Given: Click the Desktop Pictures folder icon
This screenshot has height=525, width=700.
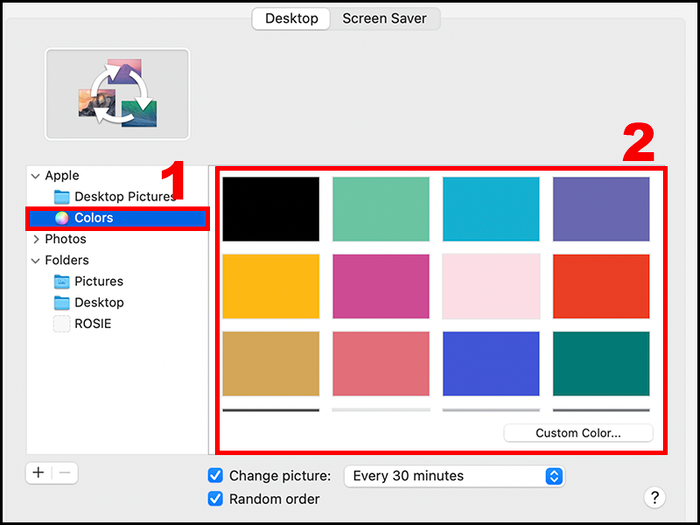Looking at the screenshot, I should pos(62,196).
